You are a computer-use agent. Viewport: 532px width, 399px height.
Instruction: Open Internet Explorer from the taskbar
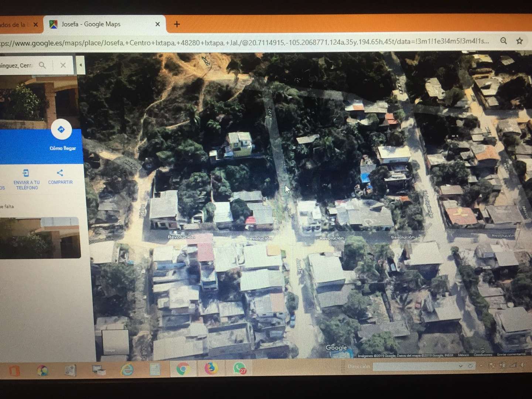127,369
